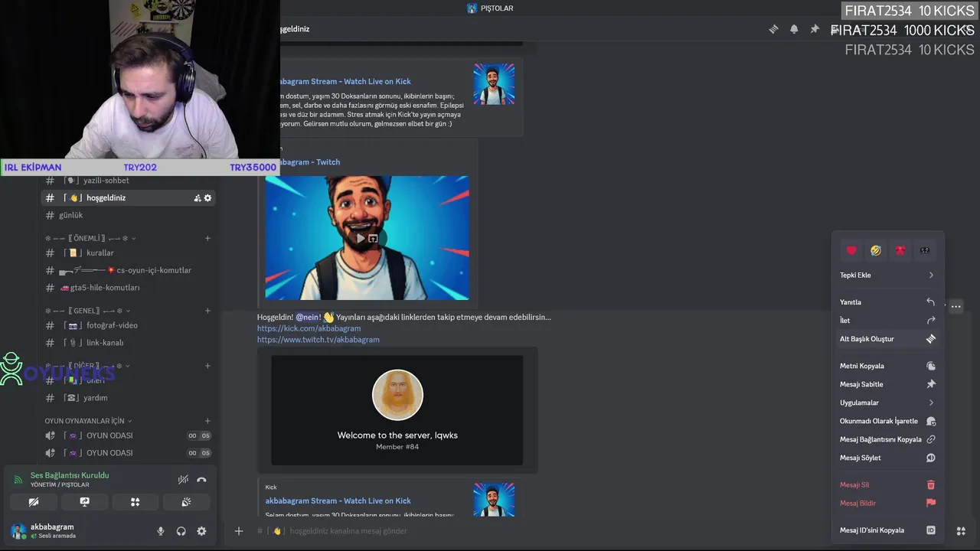Select Metni Kopyala in context menu

[x=887, y=366]
